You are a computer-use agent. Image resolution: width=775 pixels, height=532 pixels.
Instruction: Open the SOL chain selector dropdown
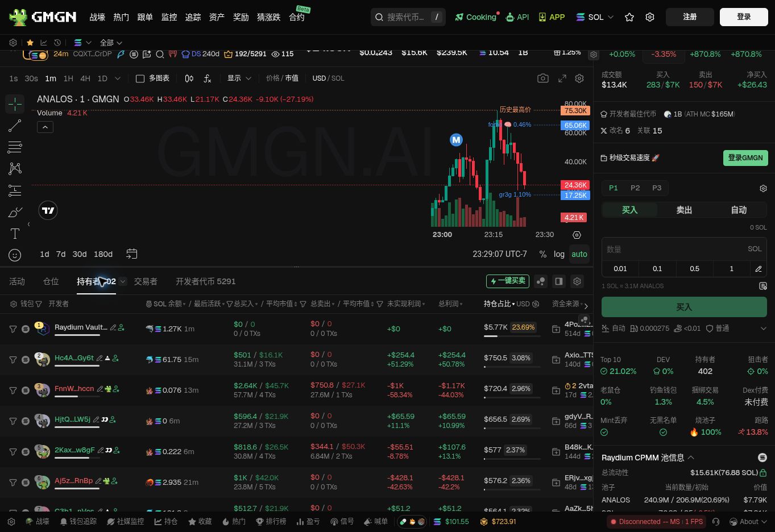[x=595, y=17]
